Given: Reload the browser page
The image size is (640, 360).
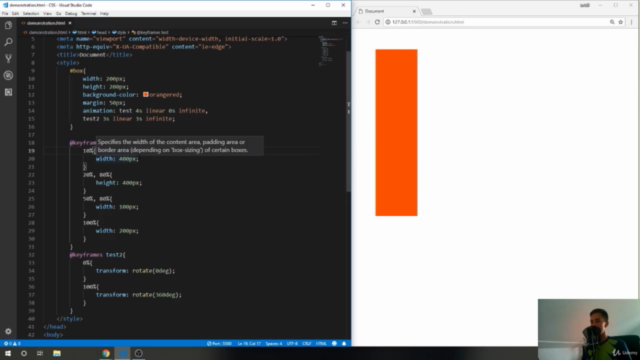Looking at the screenshot, I should [x=377, y=22].
